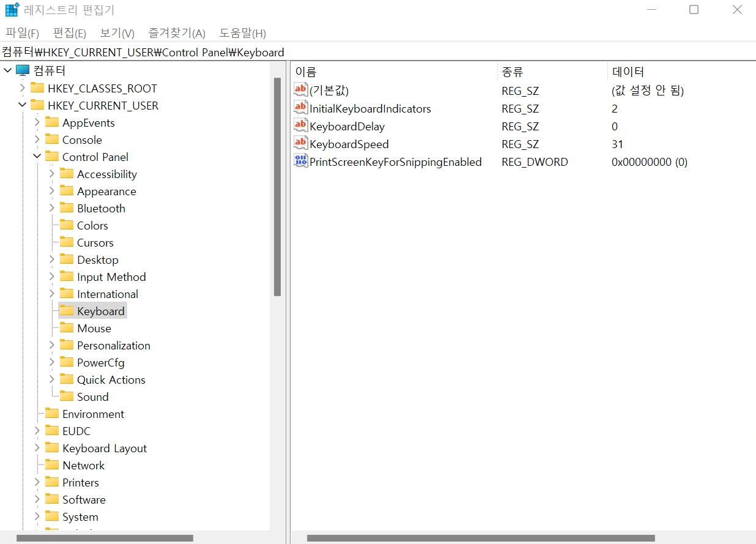Viewport: 756px width, 544px height.
Task: Click the Environment folder icon
Action: coord(52,414)
